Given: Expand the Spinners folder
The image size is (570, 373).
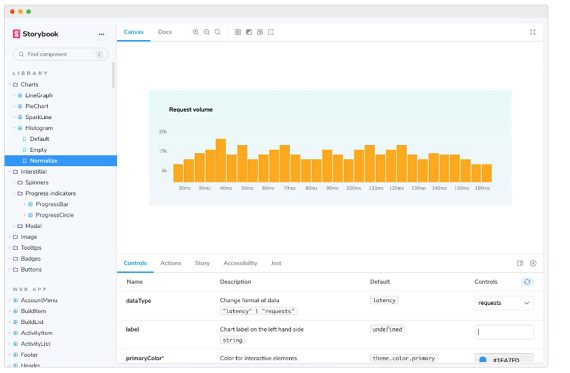Looking at the screenshot, I should point(14,183).
